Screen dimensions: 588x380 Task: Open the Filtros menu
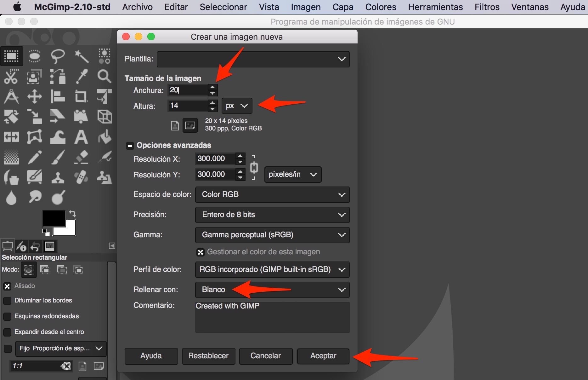point(487,7)
